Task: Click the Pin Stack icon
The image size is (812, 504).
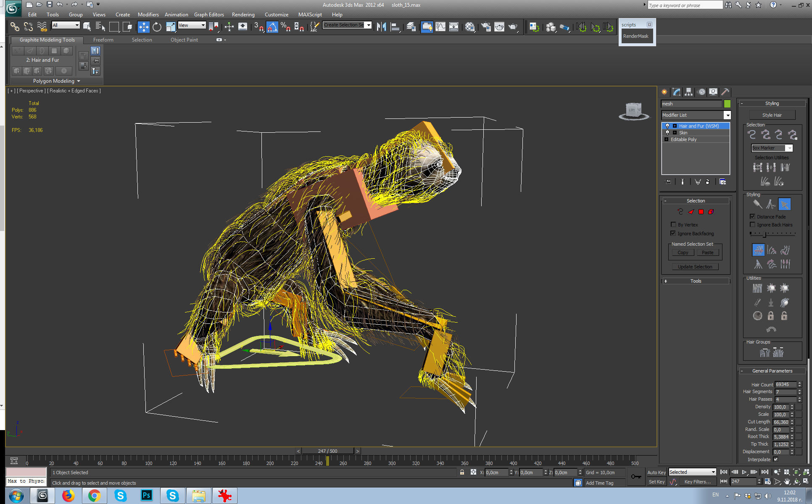Action: click(668, 182)
